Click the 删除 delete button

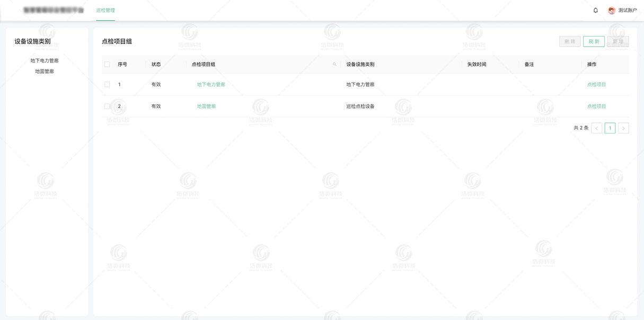(x=569, y=41)
